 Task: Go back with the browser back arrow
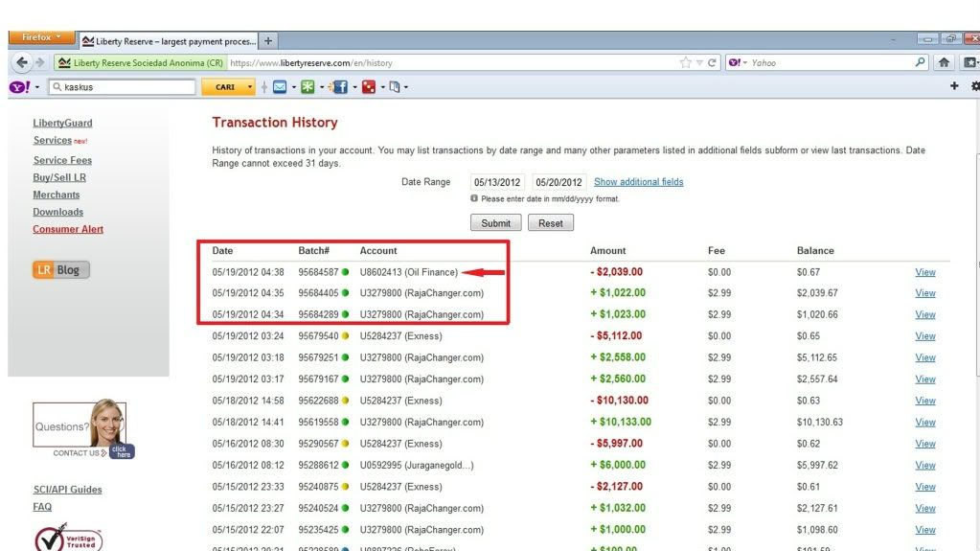(x=22, y=62)
